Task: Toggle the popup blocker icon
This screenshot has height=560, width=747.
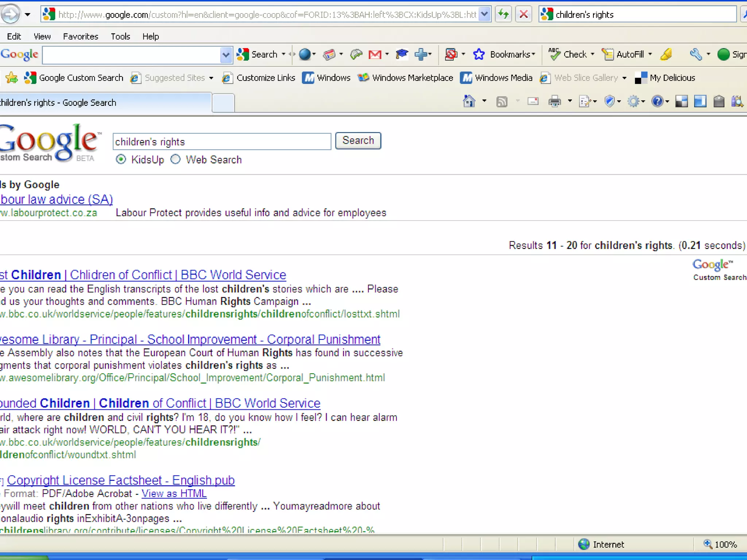Action: tap(451, 55)
